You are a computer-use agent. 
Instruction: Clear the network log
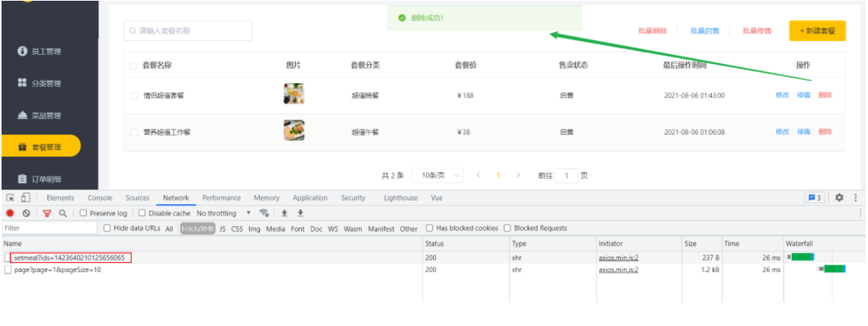pyautogui.click(x=26, y=213)
